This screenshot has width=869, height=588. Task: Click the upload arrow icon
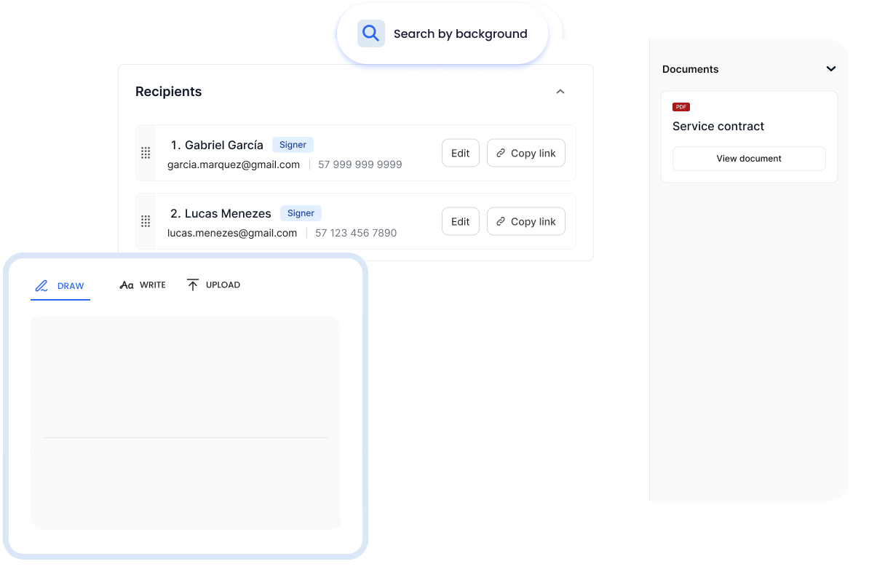tap(192, 285)
